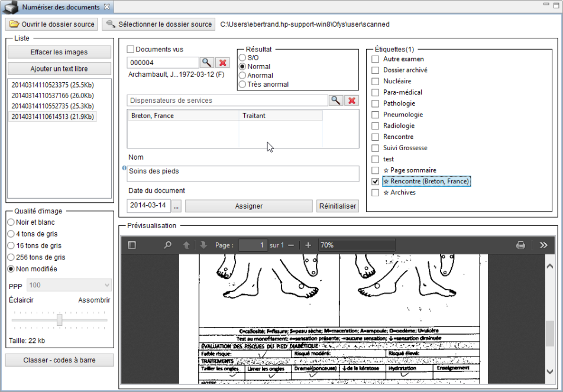Enable the Documents vus checkbox
The height and width of the screenshot is (392, 563).
pyautogui.click(x=131, y=50)
